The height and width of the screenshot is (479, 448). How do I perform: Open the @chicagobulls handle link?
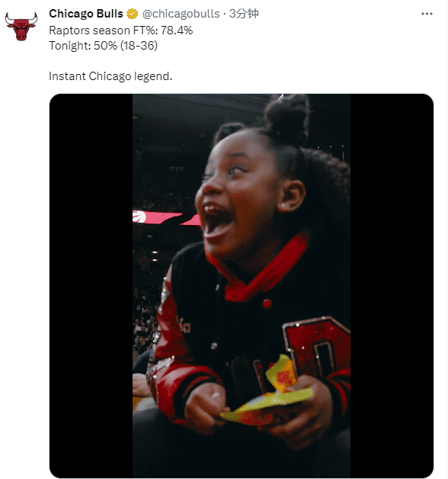click(181, 14)
